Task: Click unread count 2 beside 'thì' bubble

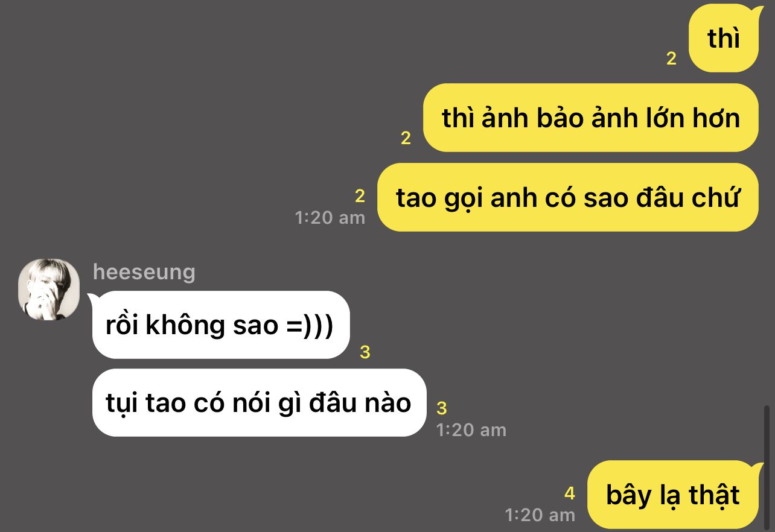Action: 671,59
